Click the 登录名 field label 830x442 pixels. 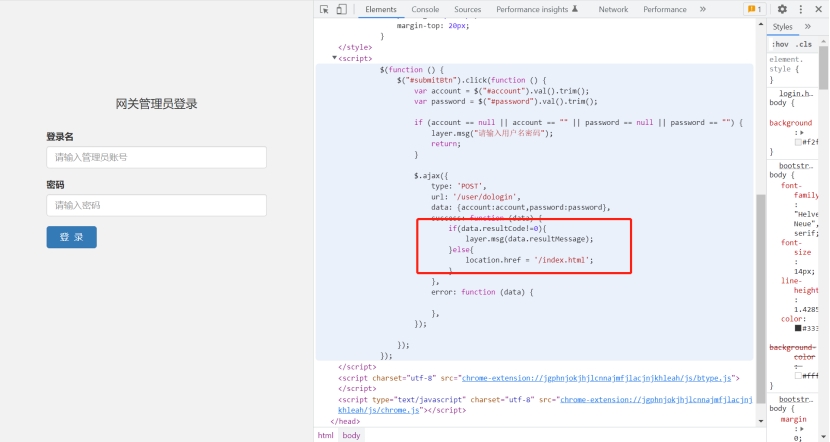[x=60, y=137]
